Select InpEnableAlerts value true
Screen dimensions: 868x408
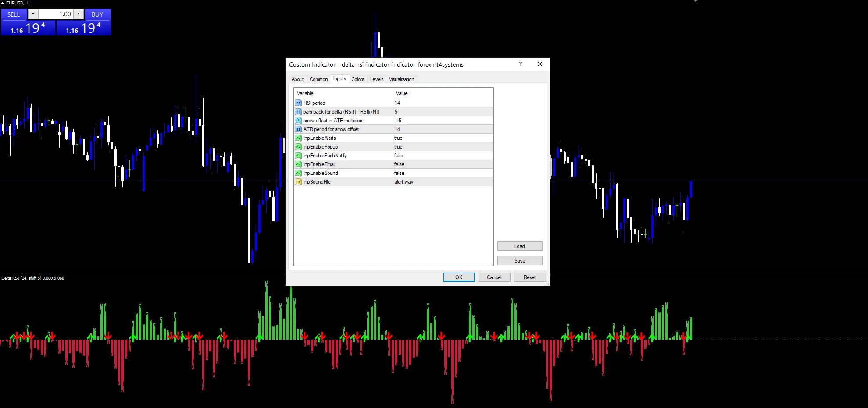(x=443, y=138)
